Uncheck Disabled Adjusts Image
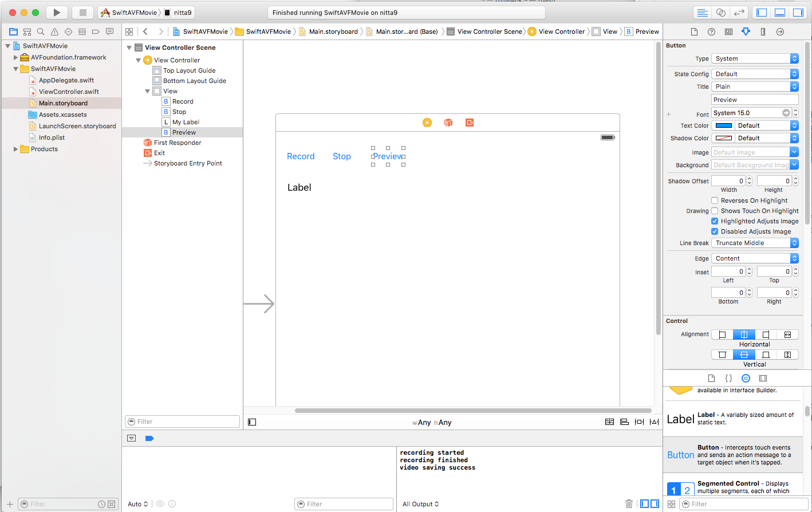812x512 pixels. coord(715,231)
